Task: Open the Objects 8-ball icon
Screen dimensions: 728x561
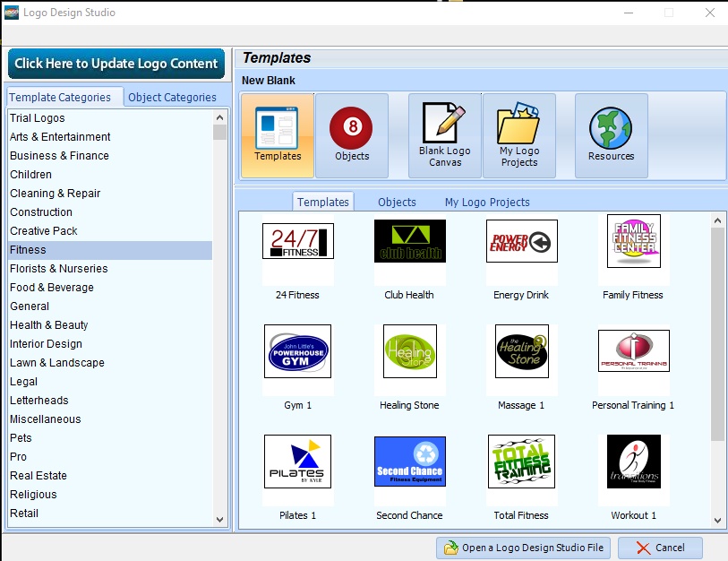Action: [x=352, y=135]
